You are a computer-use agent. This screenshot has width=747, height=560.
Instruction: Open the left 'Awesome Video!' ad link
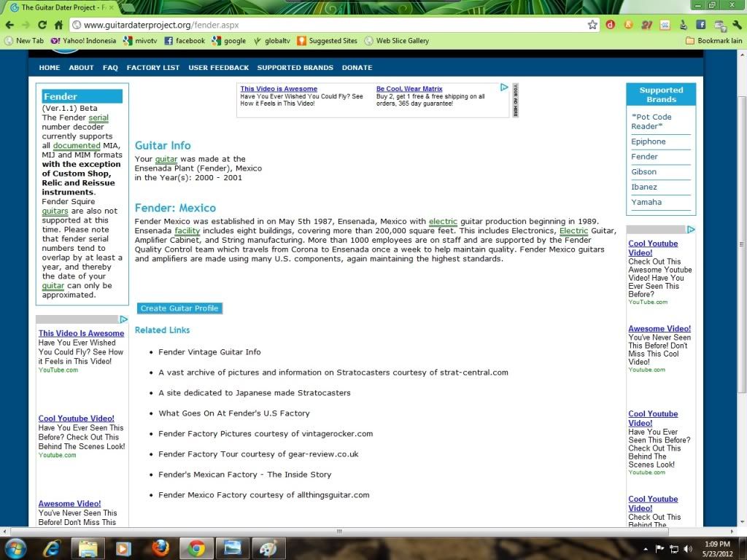point(69,504)
